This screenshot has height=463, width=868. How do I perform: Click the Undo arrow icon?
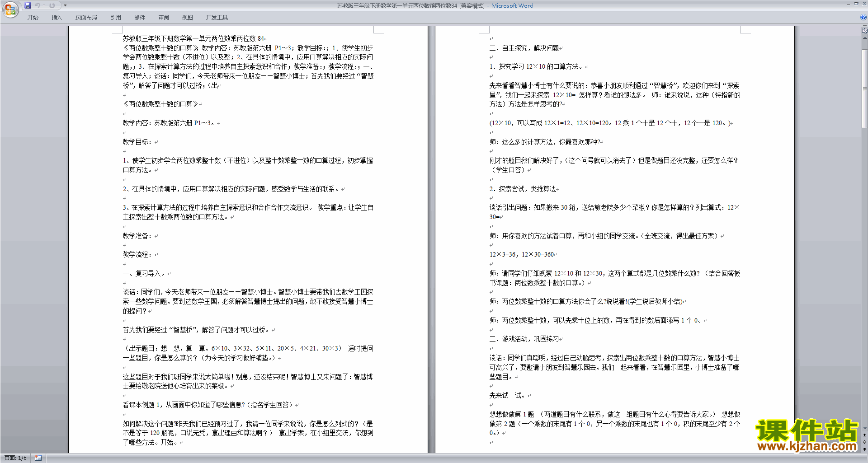coord(38,5)
